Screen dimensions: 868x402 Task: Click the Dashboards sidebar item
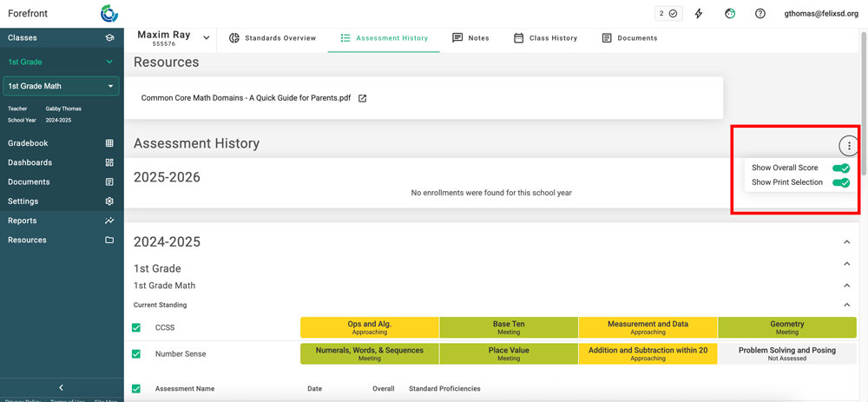click(x=30, y=162)
